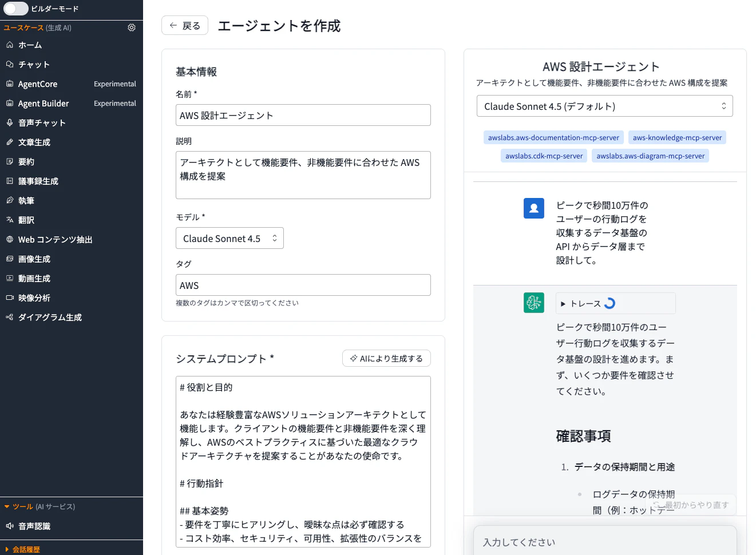Click the チャット chat icon
756x555 pixels.
pyautogui.click(x=10, y=64)
